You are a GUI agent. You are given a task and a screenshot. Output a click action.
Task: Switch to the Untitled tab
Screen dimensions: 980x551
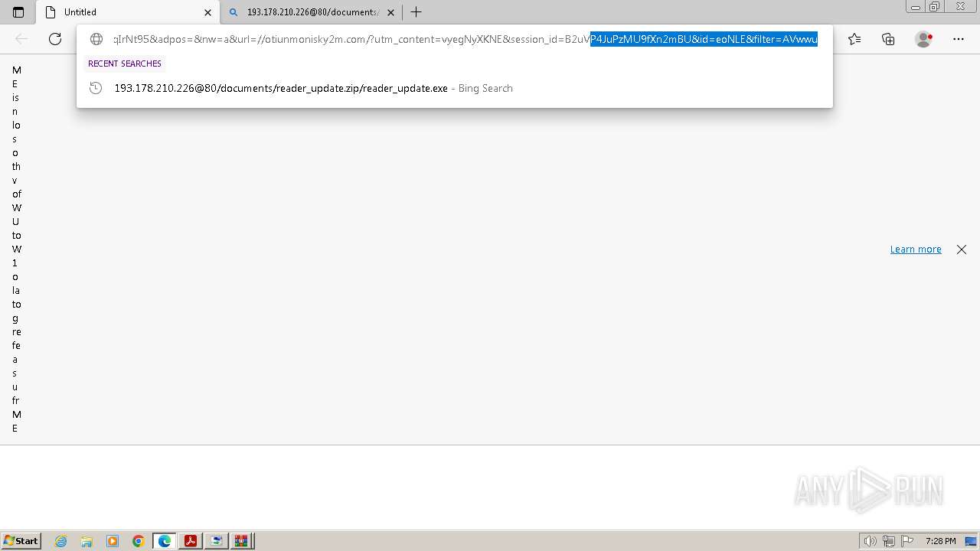pyautogui.click(x=128, y=12)
